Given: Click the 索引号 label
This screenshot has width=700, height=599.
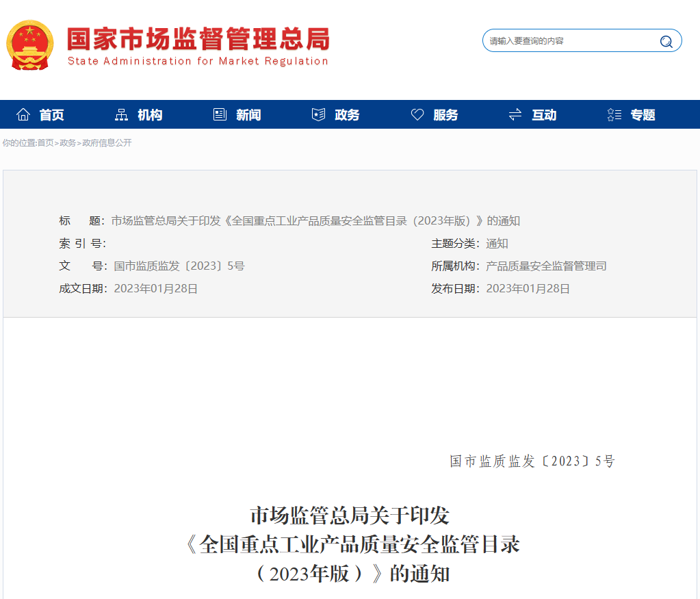Looking at the screenshot, I should point(83,244).
